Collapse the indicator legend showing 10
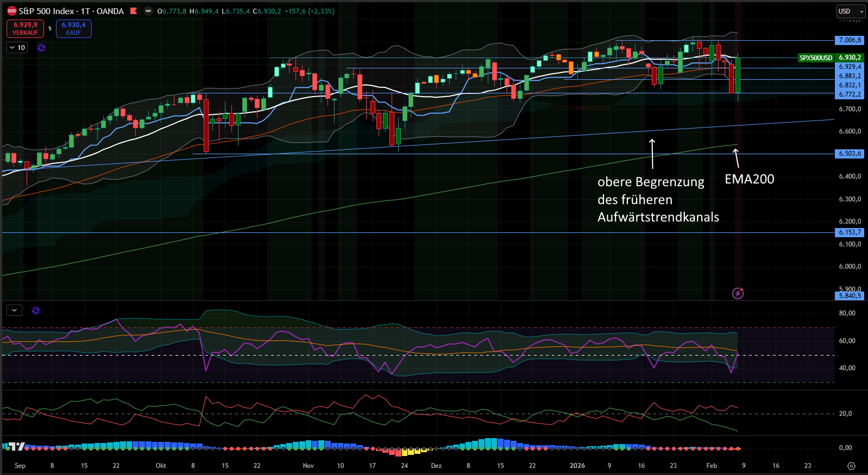Image resolution: width=868 pixels, height=475 pixels. [x=17, y=48]
